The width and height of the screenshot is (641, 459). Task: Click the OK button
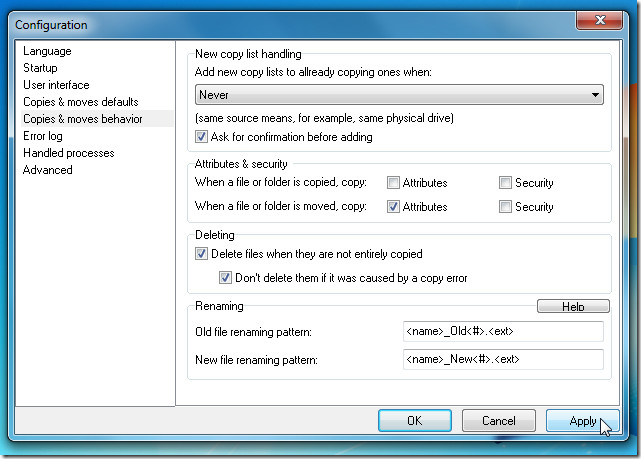pos(415,421)
